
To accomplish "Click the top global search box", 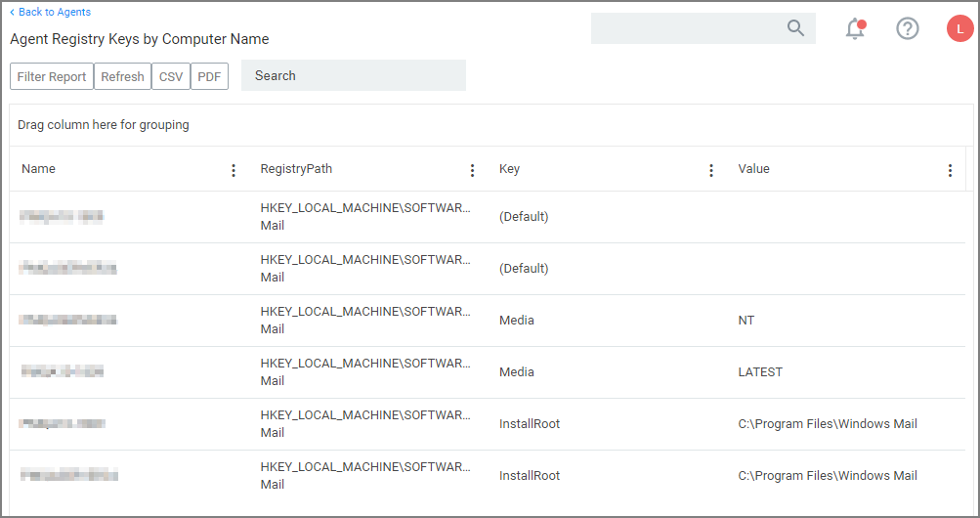I will pyautogui.click(x=687, y=28).
